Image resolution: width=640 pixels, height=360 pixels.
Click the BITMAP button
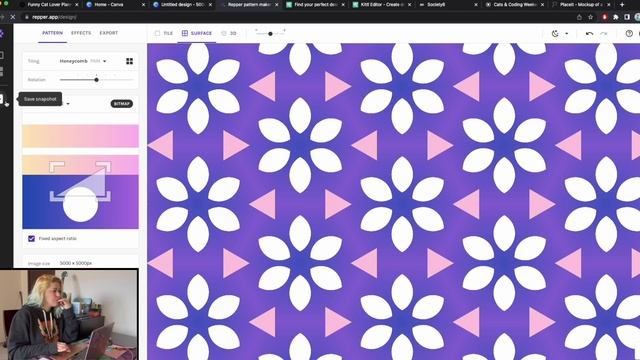click(x=122, y=104)
